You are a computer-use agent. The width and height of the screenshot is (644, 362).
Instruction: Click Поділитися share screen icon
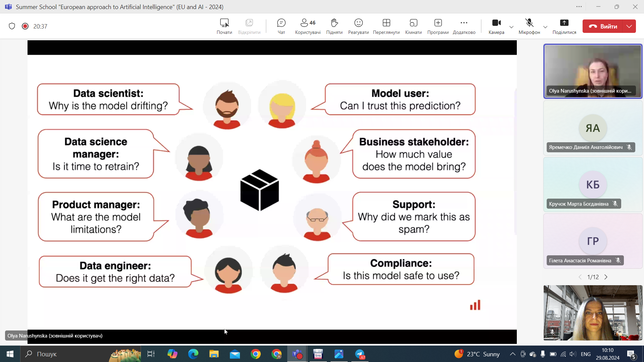[564, 26]
